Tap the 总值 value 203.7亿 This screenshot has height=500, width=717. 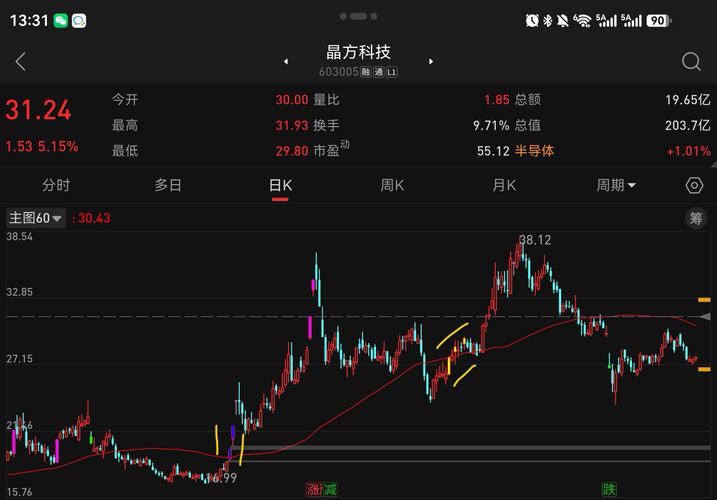tap(688, 125)
